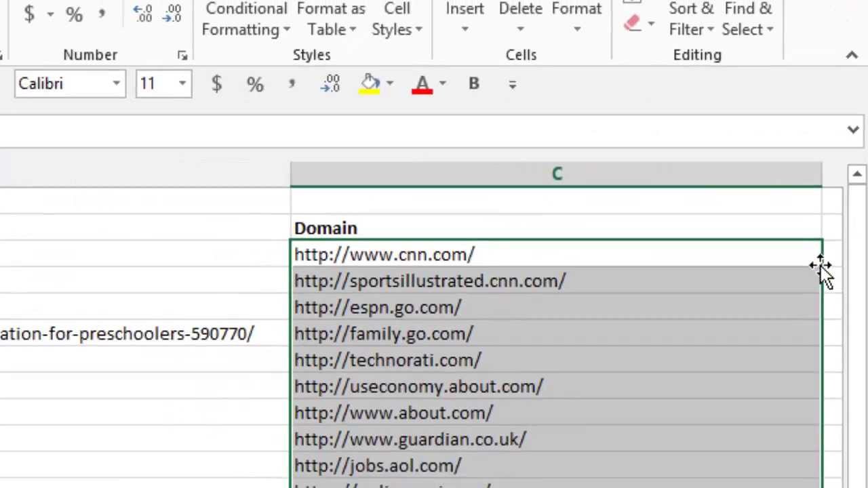Click the decimal icon beside the fill bucket
Image resolution: width=868 pixels, height=488 pixels.
[x=331, y=84]
